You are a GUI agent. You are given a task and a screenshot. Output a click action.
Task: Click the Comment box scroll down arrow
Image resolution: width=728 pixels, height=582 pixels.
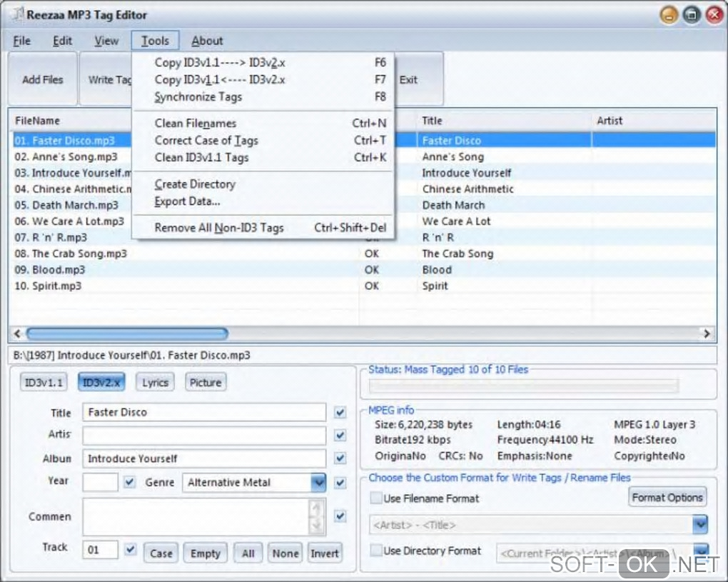click(x=317, y=526)
